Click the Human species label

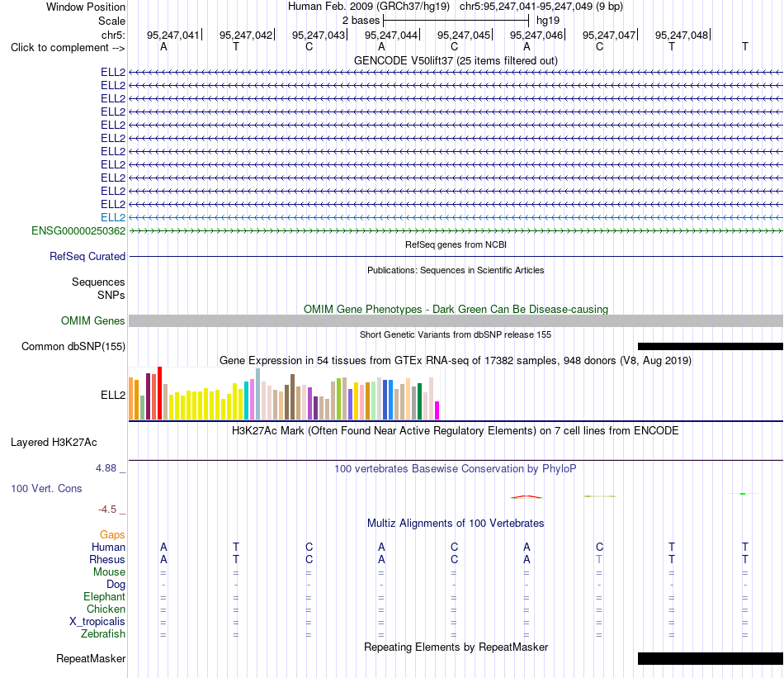pos(108,547)
